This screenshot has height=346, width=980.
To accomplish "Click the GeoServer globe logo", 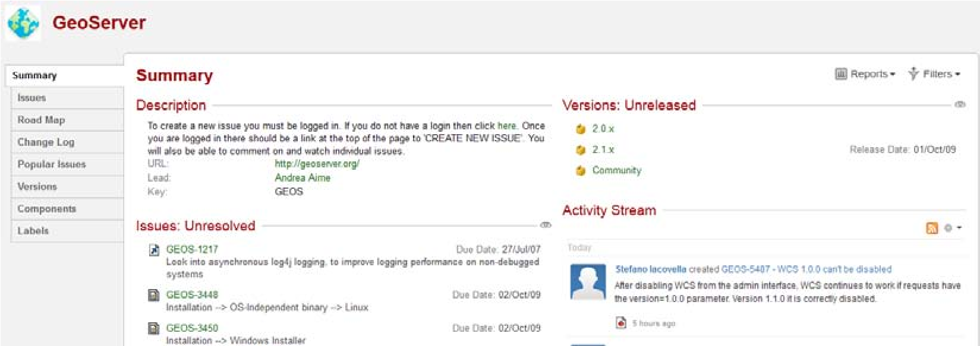I will pyautogui.click(x=23, y=23).
